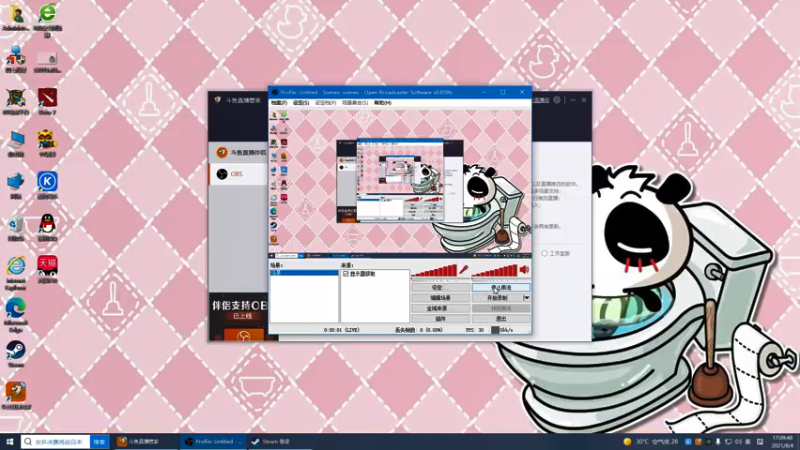Open the 档案(F) menu in OBS
Screen dimensions: 800x450
tap(279, 103)
